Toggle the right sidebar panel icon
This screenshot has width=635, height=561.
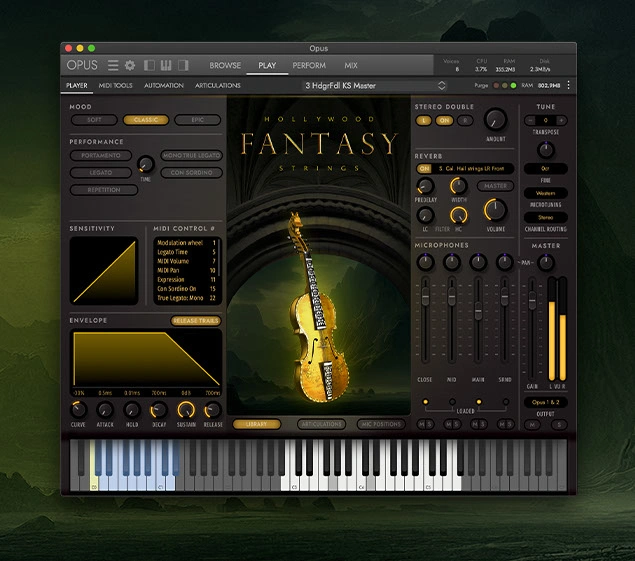point(183,65)
